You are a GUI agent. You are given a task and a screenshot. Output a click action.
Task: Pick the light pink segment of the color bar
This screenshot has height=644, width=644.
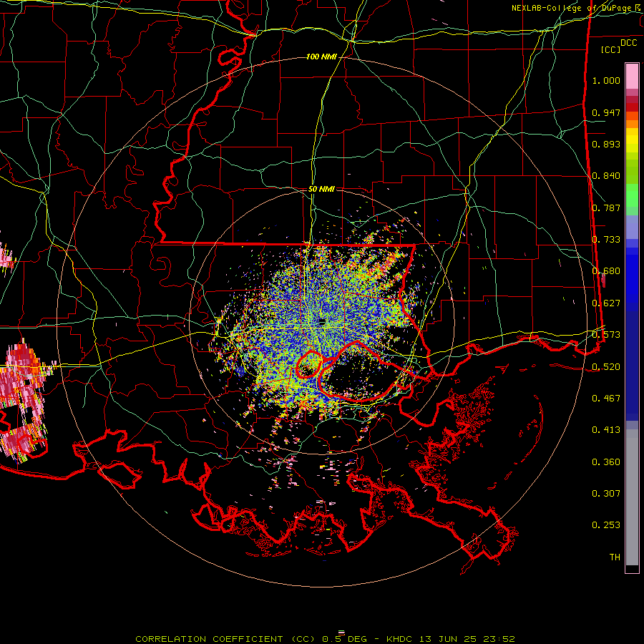[632, 77]
